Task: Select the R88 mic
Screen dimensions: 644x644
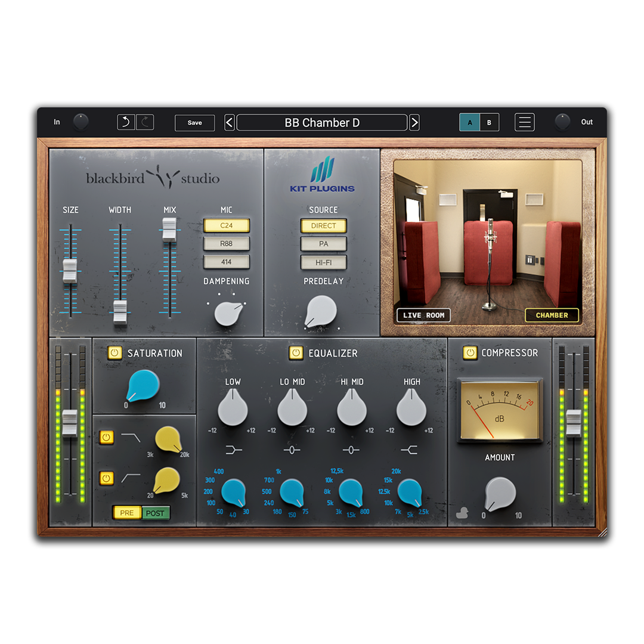Action: tap(227, 243)
